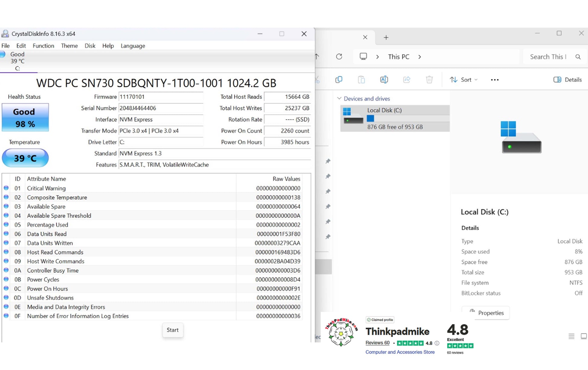
Task: Open the Sort dropdown
Action: click(x=464, y=80)
